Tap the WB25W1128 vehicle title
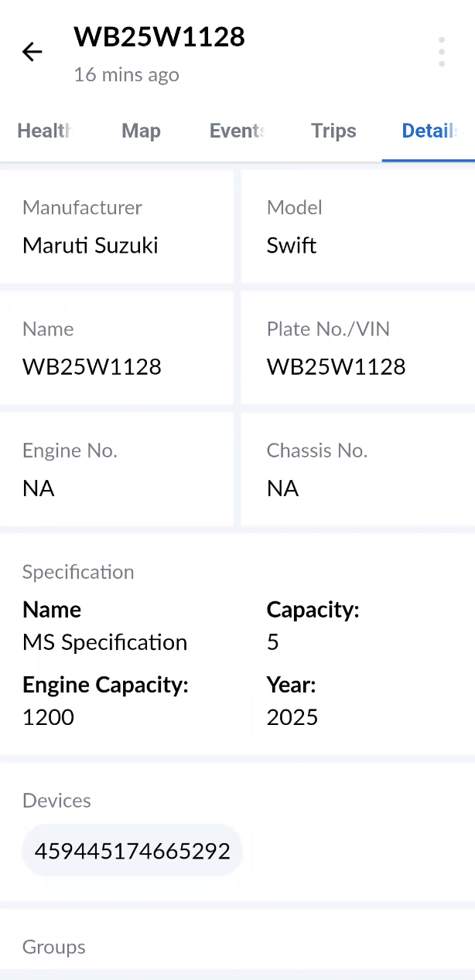 coord(159,36)
